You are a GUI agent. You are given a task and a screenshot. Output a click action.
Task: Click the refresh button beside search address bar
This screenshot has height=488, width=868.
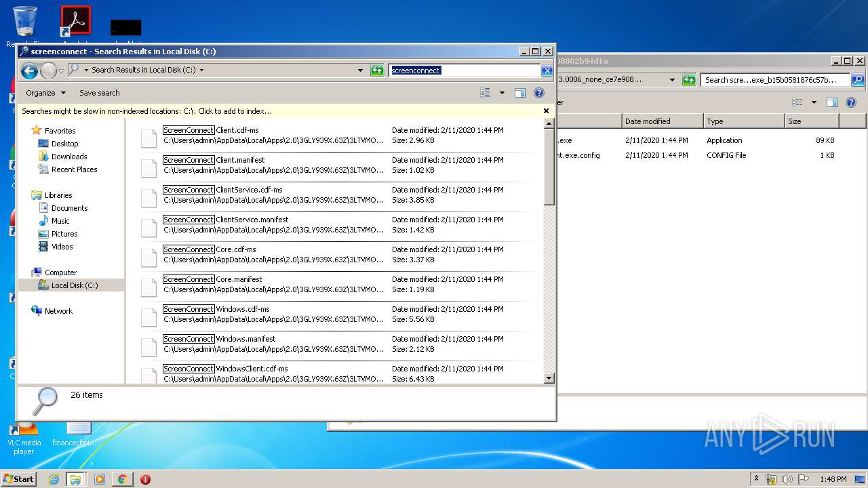click(377, 70)
